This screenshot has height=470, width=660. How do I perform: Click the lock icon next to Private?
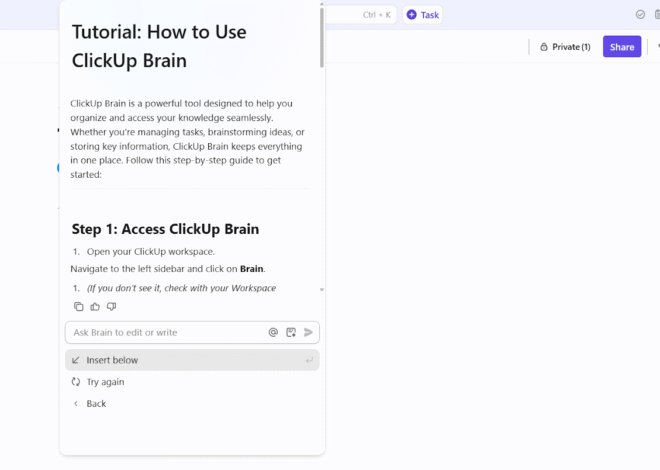coord(544,47)
